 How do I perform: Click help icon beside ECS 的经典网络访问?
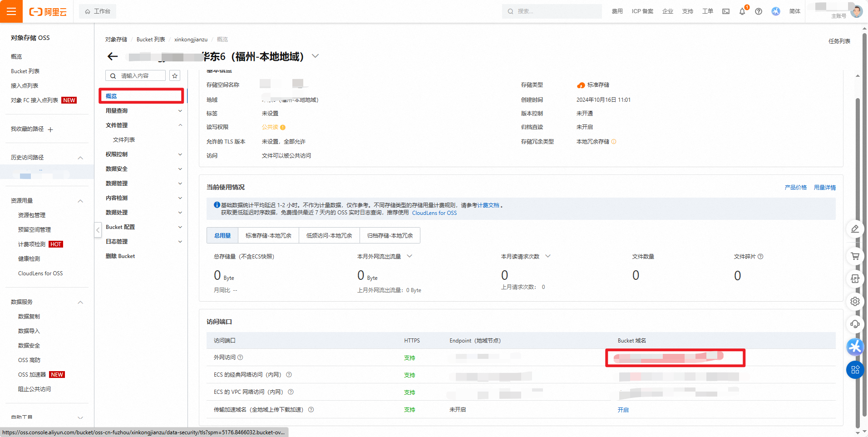click(x=289, y=375)
